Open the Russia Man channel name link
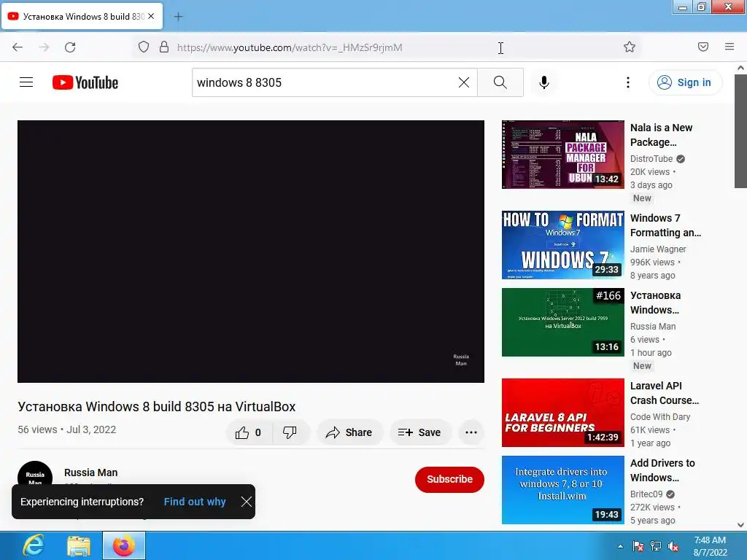Screen dimensions: 747x560 91,472
